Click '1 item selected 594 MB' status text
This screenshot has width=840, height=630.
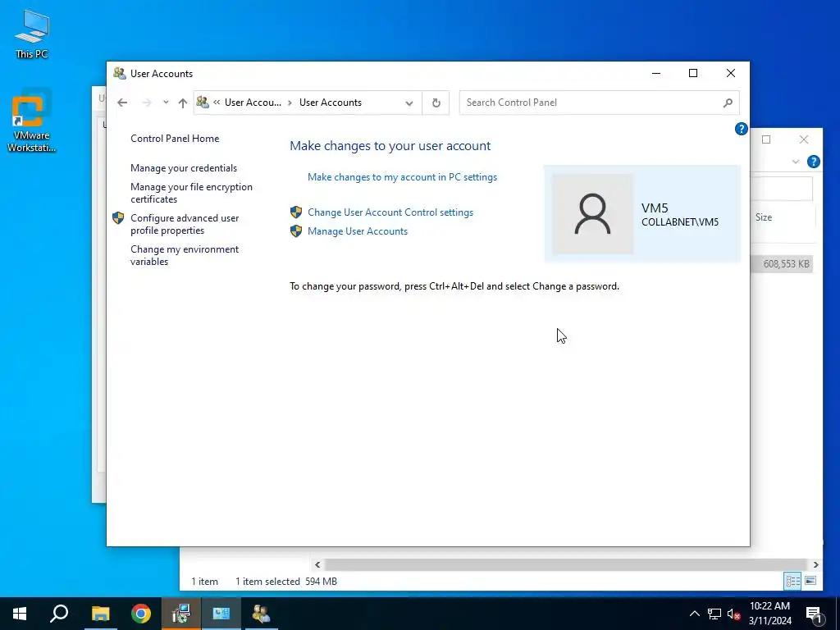(286, 582)
